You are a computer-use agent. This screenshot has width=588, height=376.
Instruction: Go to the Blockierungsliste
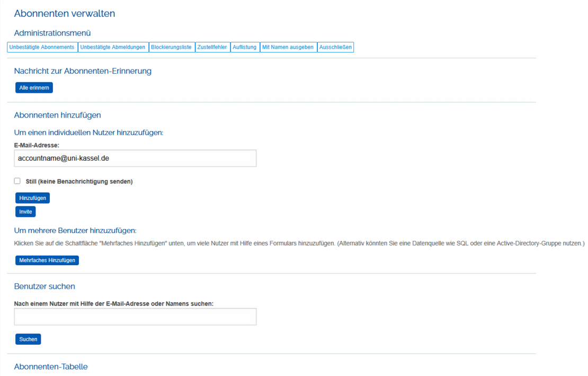click(171, 47)
